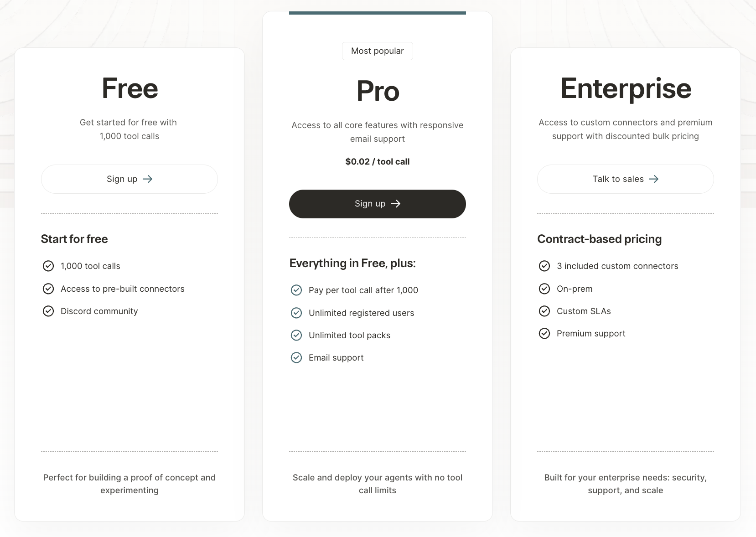The image size is (756, 537).
Task: Click the checkmark next to Access to pre-built connectors
Action: 49,289
